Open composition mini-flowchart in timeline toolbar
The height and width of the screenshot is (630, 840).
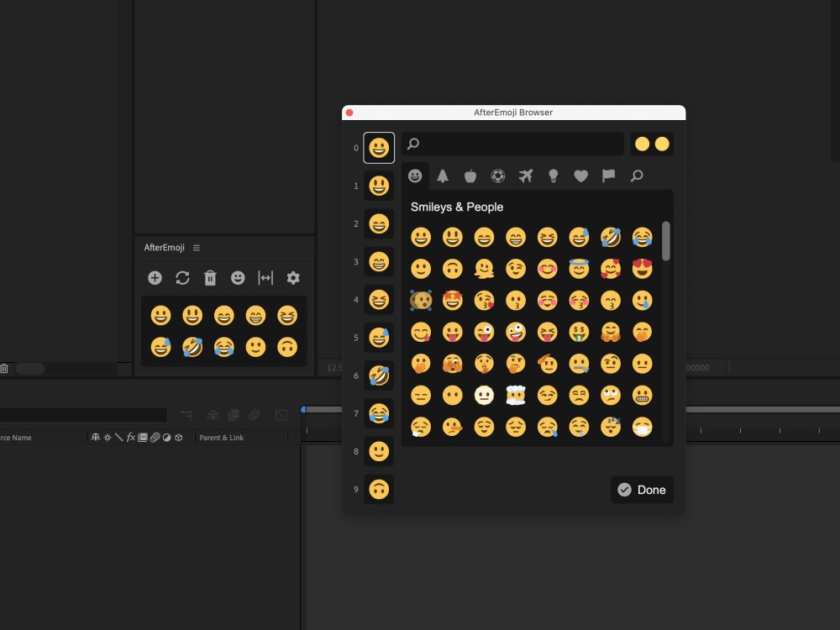click(186, 415)
